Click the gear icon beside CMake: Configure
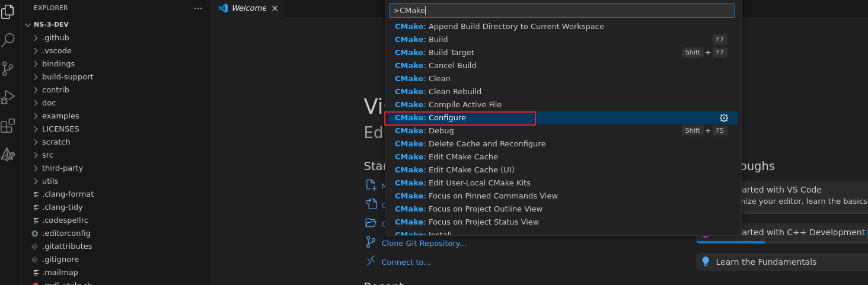Image resolution: width=868 pixels, height=285 pixels. 723,118
